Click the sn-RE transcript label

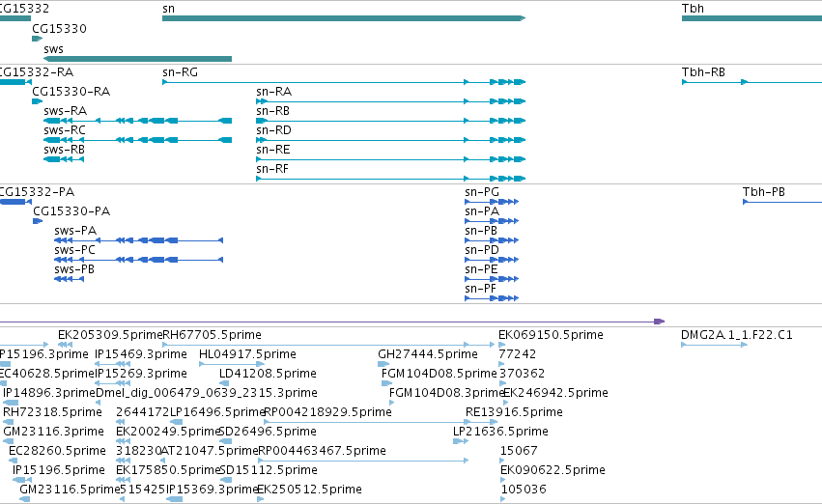coord(272,150)
